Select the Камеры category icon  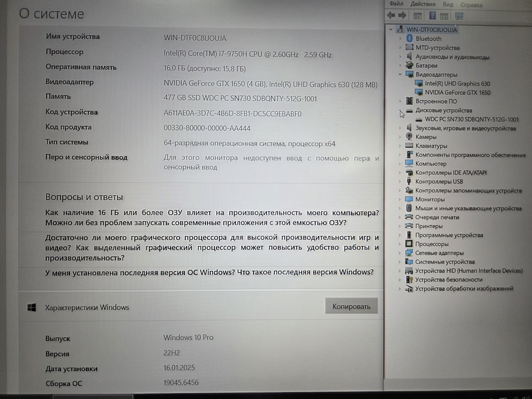[x=409, y=137]
